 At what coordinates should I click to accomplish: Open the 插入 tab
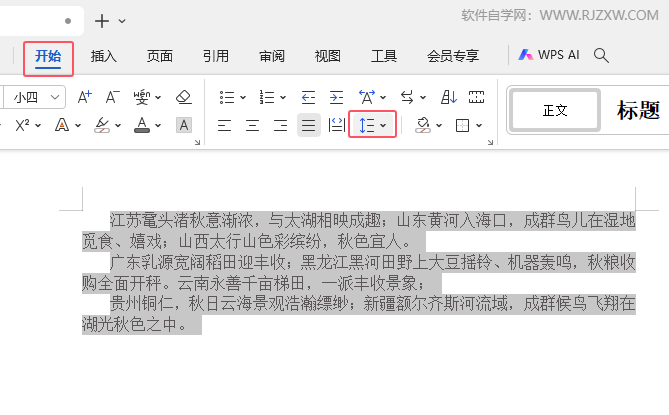[104, 56]
